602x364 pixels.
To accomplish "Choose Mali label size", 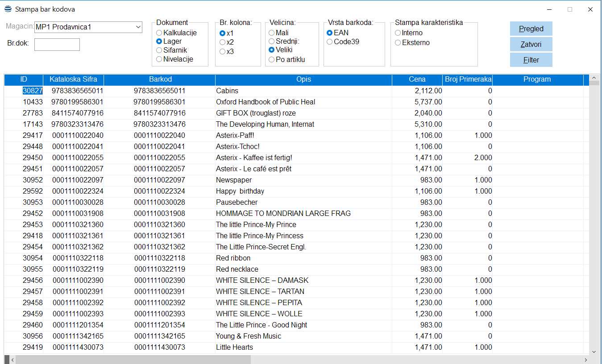I will click(x=272, y=33).
